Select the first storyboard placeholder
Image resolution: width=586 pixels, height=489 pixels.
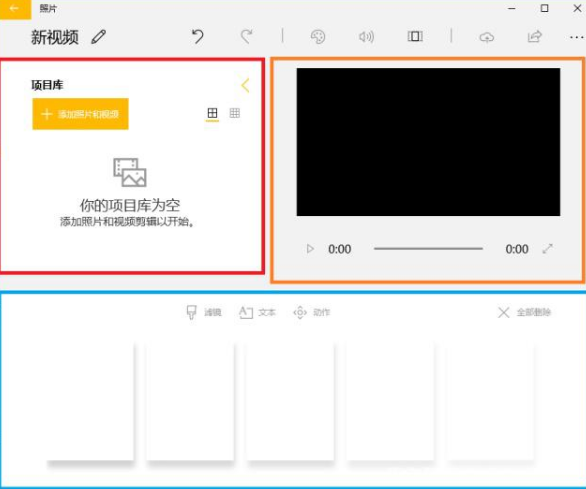pyautogui.click(x=90, y=402)
